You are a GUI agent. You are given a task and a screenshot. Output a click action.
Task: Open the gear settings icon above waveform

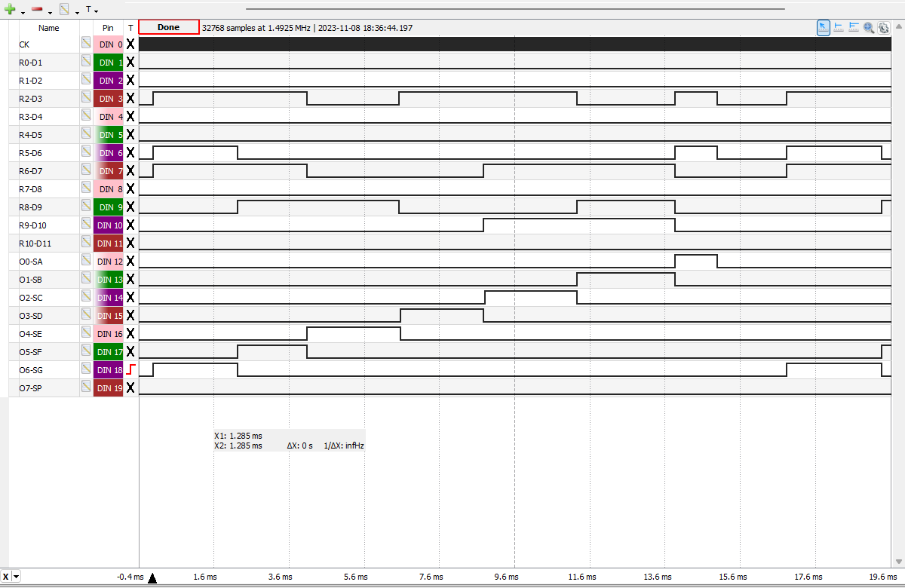coord(883,27)
